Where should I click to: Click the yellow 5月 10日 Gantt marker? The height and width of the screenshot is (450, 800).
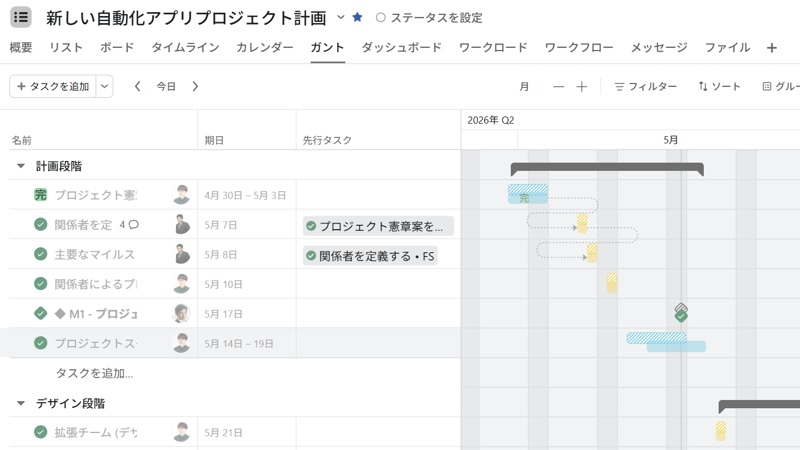click(x=612, y=283)
